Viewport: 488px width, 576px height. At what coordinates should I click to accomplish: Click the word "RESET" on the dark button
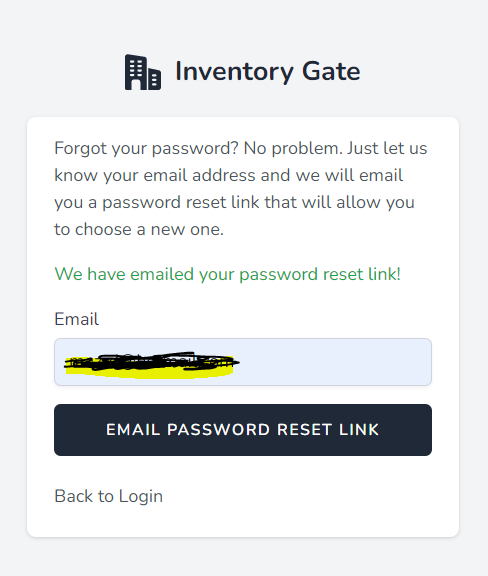305,430
